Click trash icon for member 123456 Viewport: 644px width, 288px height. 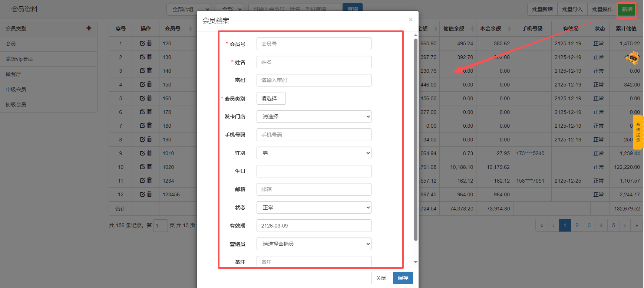pyautogui.click(x=149, y=194)
